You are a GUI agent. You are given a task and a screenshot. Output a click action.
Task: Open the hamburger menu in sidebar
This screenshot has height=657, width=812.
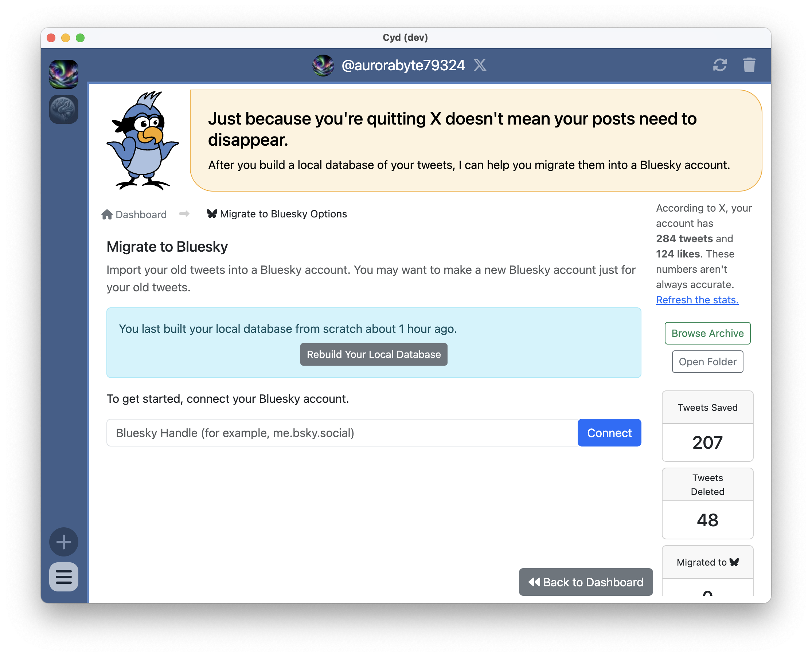point(64,577)
